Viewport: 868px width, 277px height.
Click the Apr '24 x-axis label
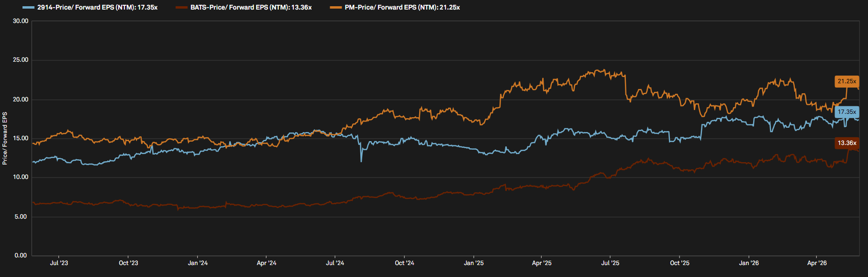[x=267, y=263]
